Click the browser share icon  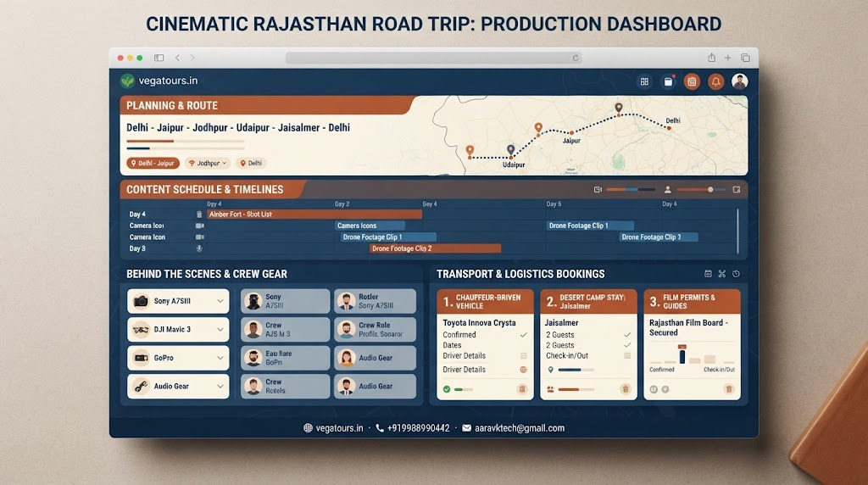click(712, 58)
